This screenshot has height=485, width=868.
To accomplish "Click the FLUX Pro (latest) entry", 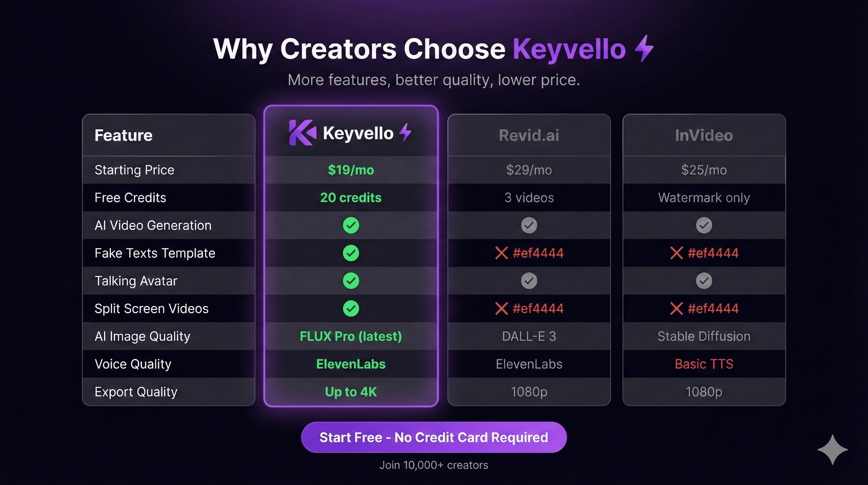I will (351, 336).
